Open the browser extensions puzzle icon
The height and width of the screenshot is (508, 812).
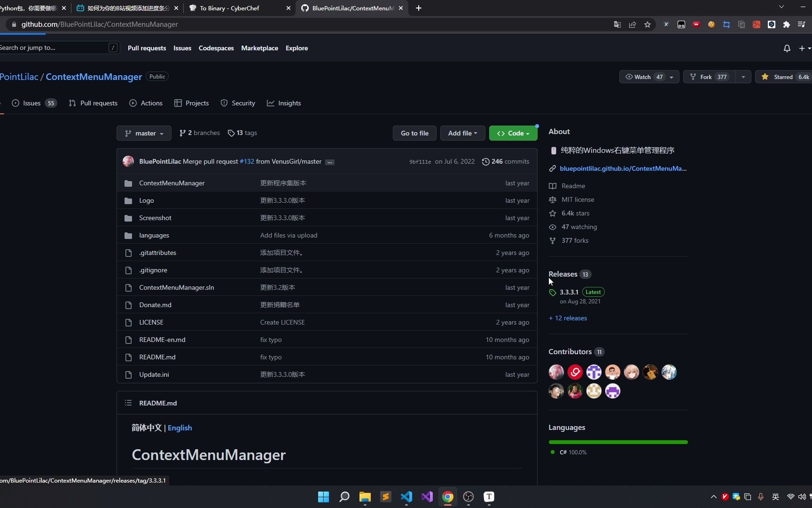[787, 24]
